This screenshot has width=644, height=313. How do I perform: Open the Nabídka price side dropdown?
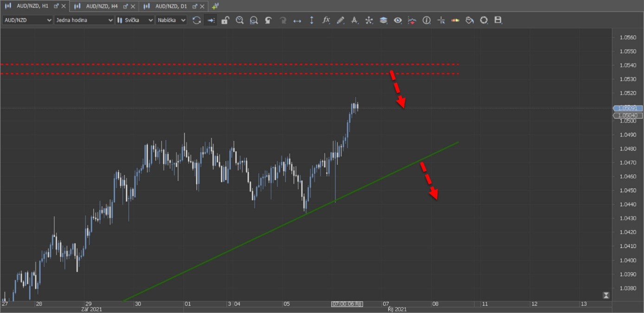pyautogui.click(x=171, y=20)
